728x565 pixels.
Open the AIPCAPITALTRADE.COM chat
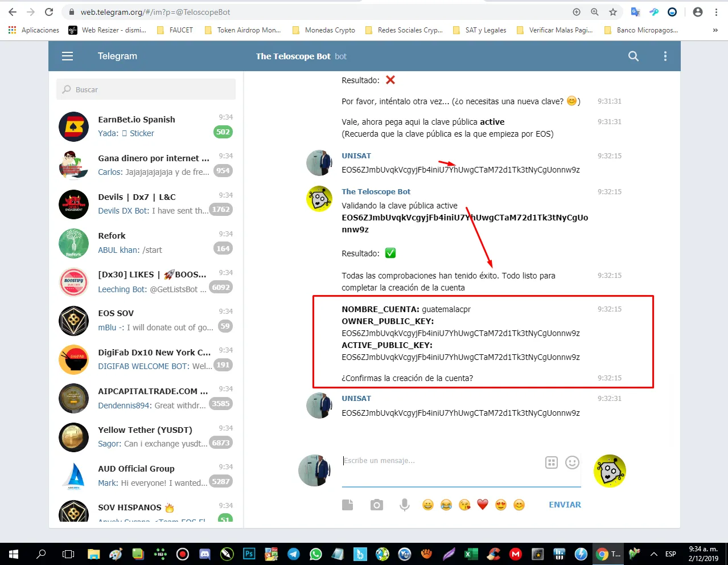click(146, 398)
